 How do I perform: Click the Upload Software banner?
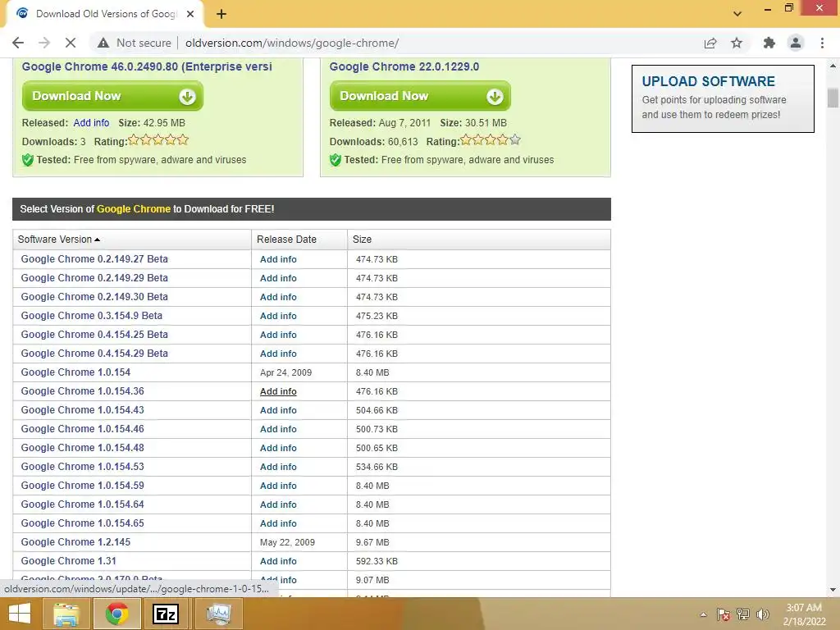pos(723,98)
